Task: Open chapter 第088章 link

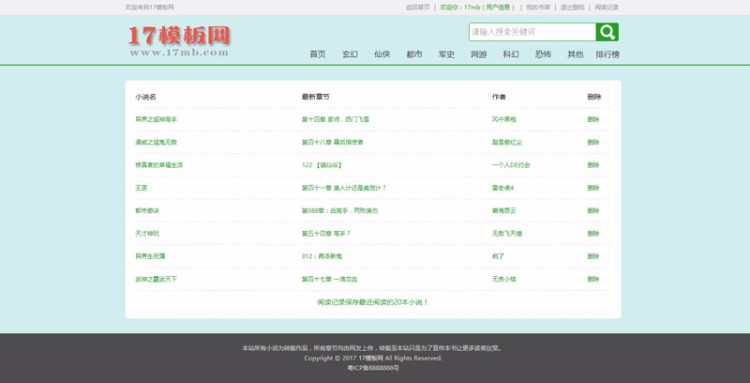Action: [340, 210]
